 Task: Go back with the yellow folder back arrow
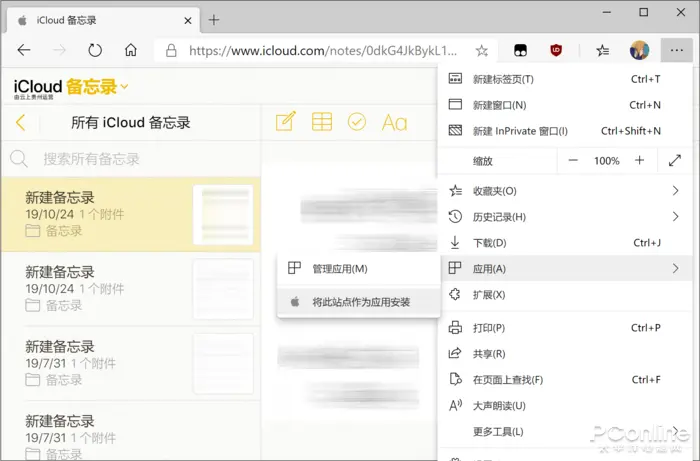coord(21,122)
